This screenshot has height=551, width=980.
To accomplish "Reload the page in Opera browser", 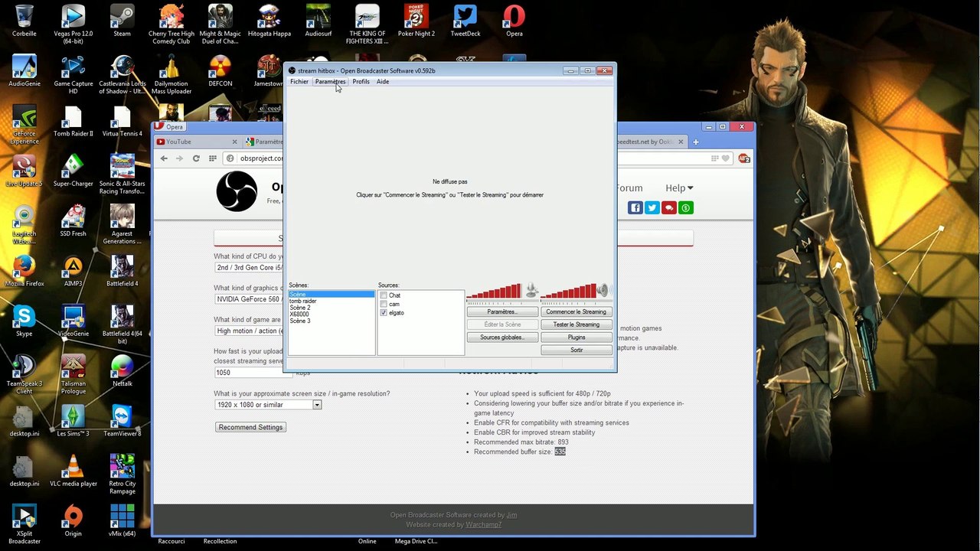I will coord(196,158).
